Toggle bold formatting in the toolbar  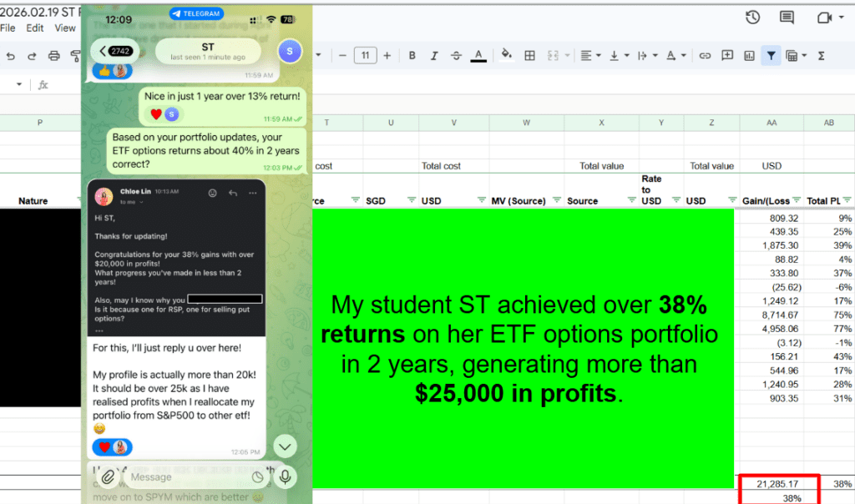coord(412,56)
